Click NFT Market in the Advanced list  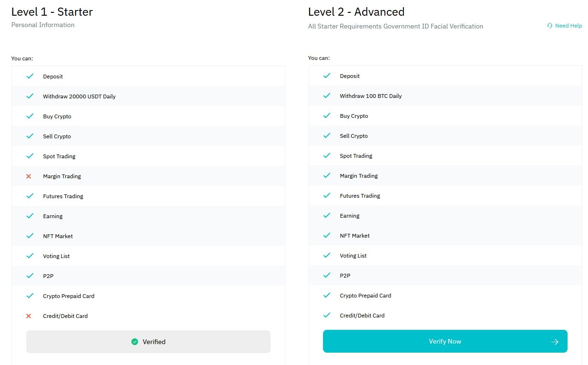354,236
